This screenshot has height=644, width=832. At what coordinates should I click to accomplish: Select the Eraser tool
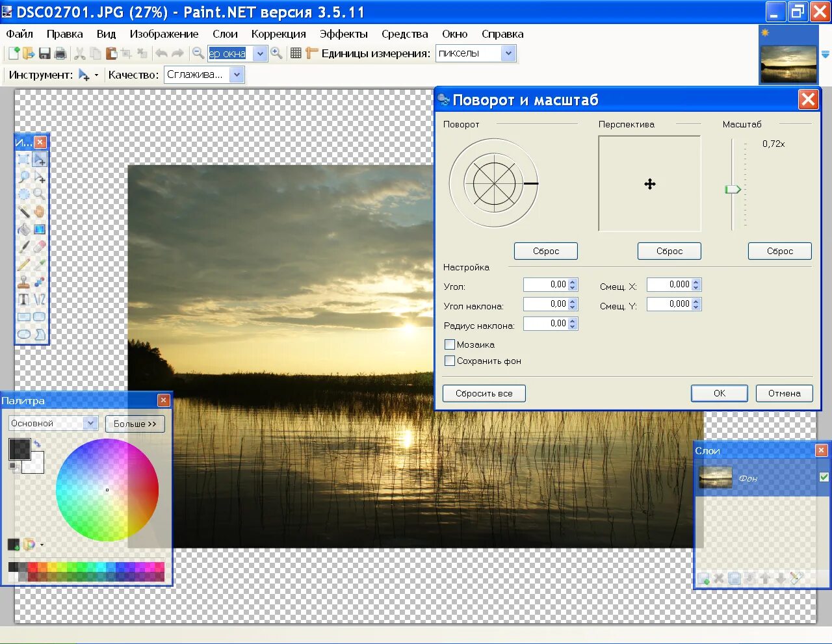click(40, 247)
